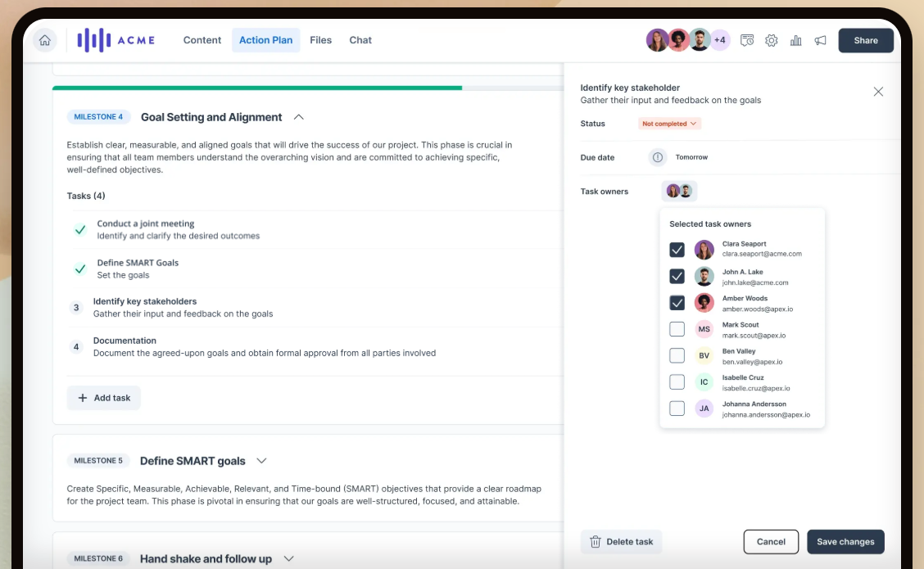Click the MILESTONE 5 badge
This screenshot has height=569, width=924.
[98, 461]
